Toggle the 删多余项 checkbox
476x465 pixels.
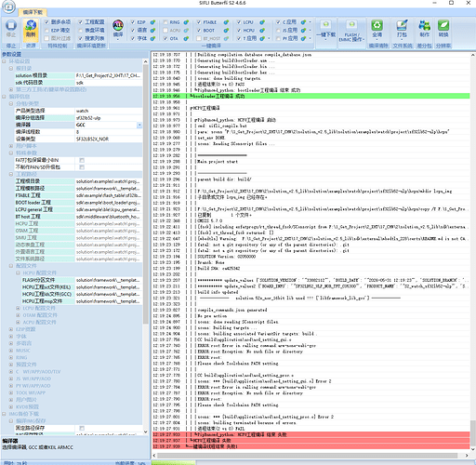46,22
